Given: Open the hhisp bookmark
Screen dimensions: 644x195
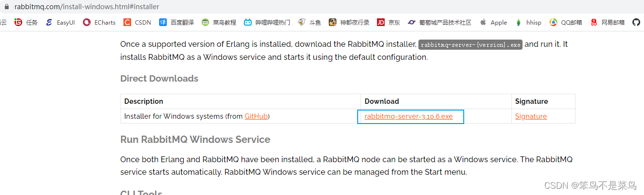Looking at the screenshot, I should click(528, 22).
